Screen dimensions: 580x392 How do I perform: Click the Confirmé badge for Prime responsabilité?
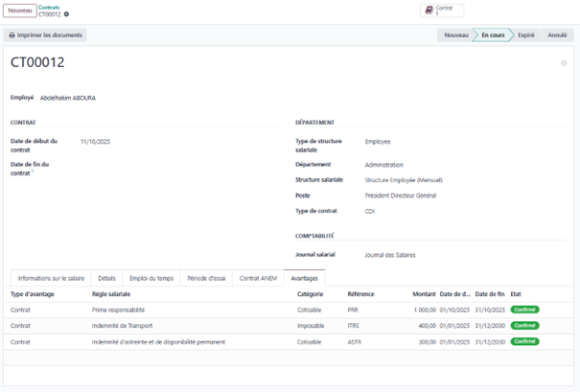click(x=524, y=310)
